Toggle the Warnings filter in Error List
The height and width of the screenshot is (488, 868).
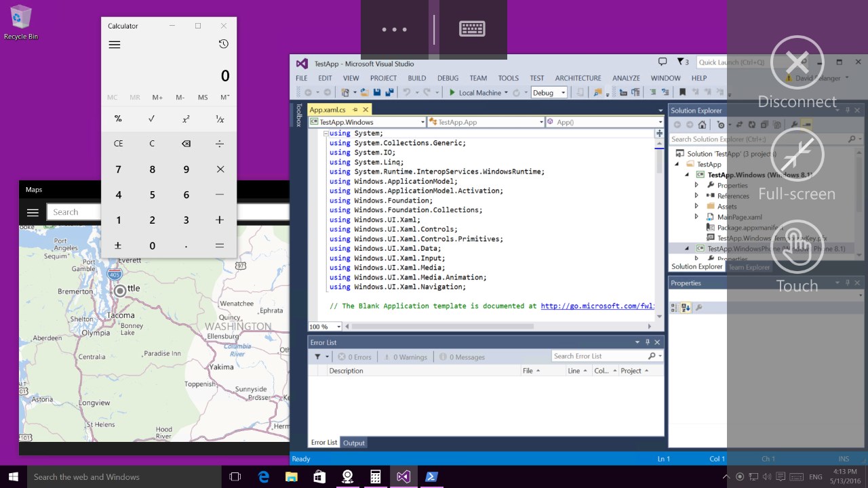coord(406,357)
